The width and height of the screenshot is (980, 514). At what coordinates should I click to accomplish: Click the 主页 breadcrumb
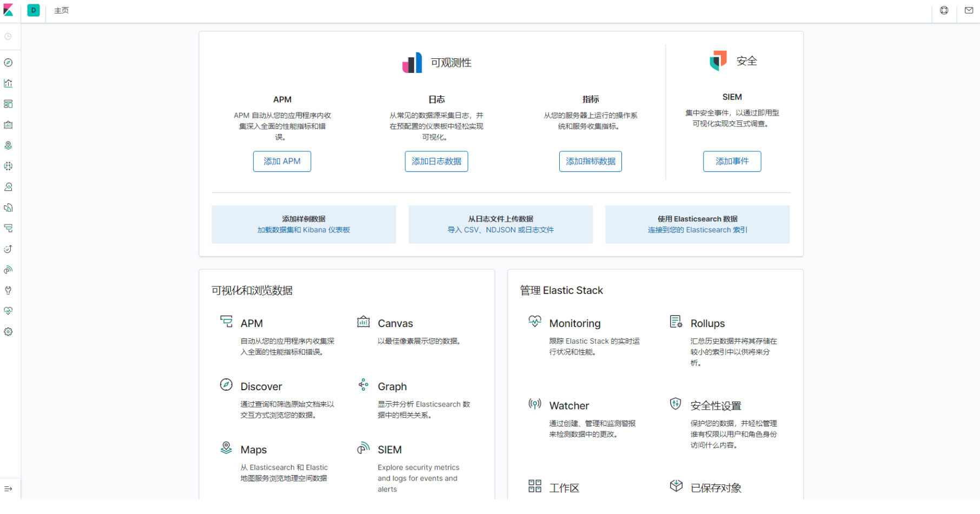click(x=61, y=10)
